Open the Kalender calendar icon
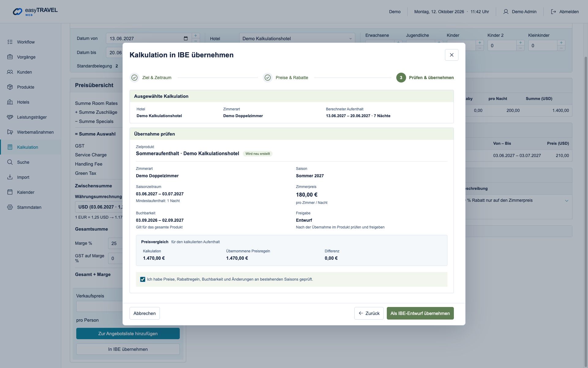The height and width of the screenshot is (368, 588). click(x=10, y=192)
